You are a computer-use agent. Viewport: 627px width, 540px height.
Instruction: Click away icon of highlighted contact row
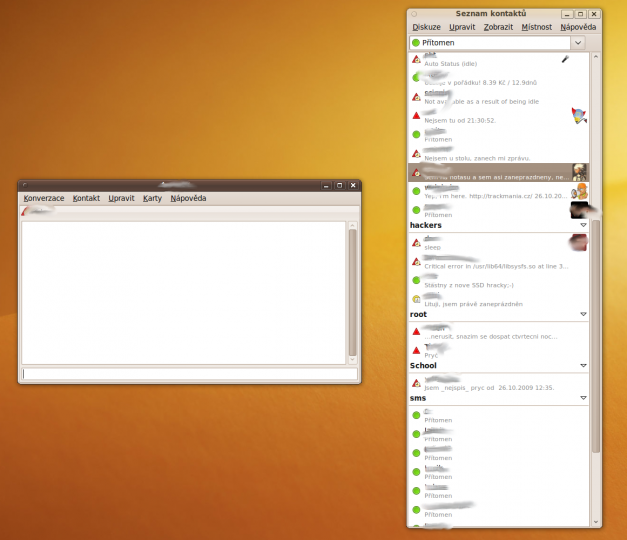(416, 172)
